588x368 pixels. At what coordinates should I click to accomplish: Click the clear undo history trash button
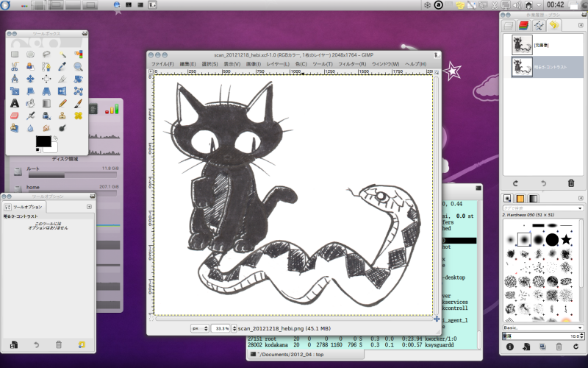point(571,183)
